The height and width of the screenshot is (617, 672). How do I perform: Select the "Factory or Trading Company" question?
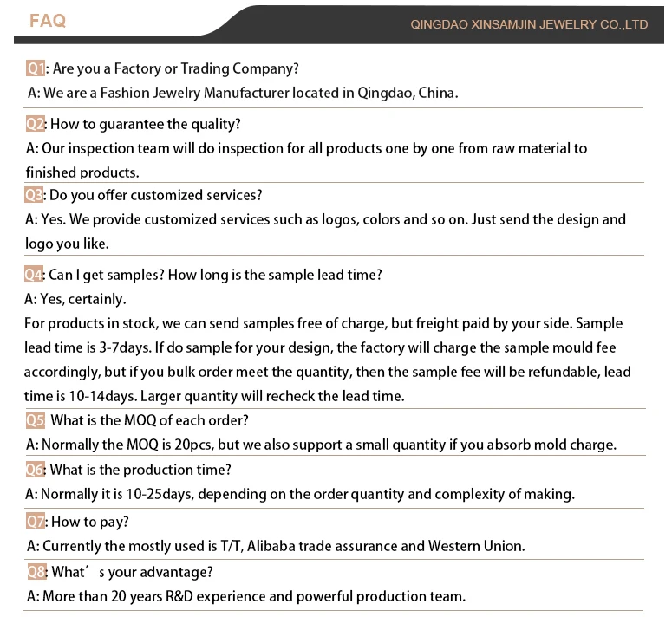pyautogui.click(x=175, y=68)
